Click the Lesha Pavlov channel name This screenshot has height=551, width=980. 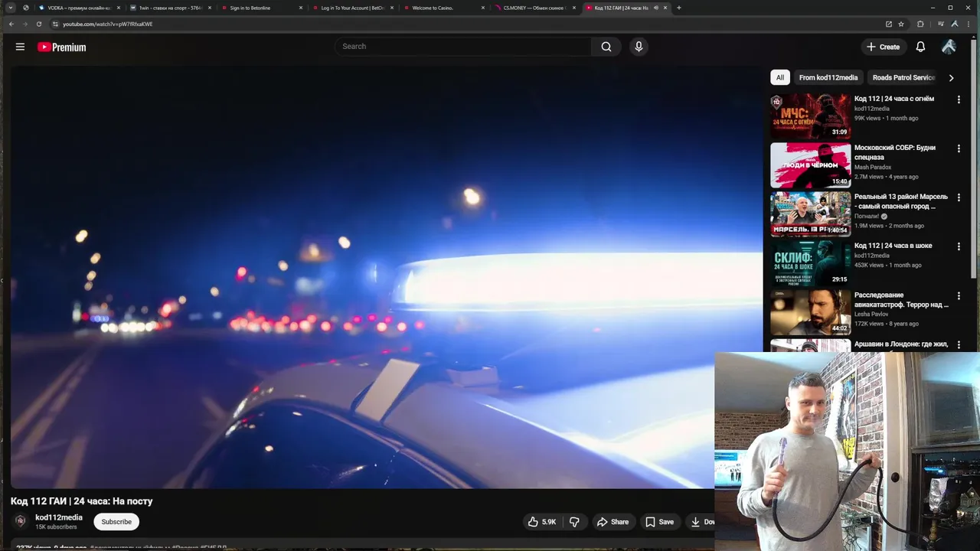[871, 314]
